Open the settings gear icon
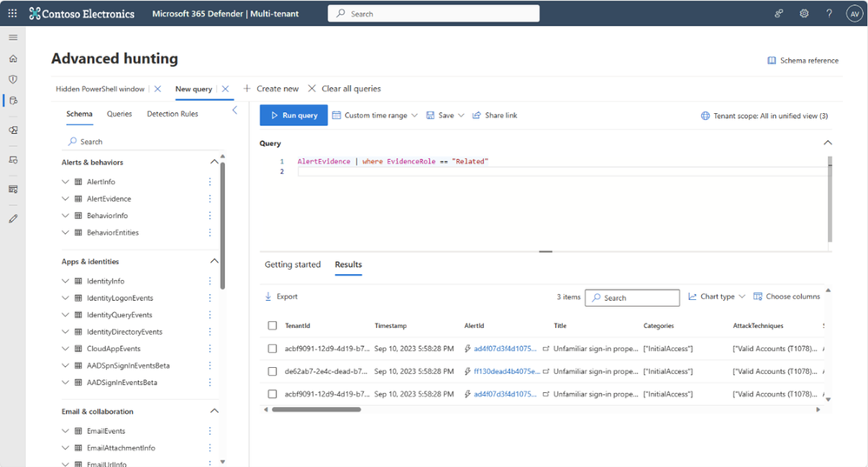The width and height of the screenshot is (868, 467). click(x=804, y=13)
